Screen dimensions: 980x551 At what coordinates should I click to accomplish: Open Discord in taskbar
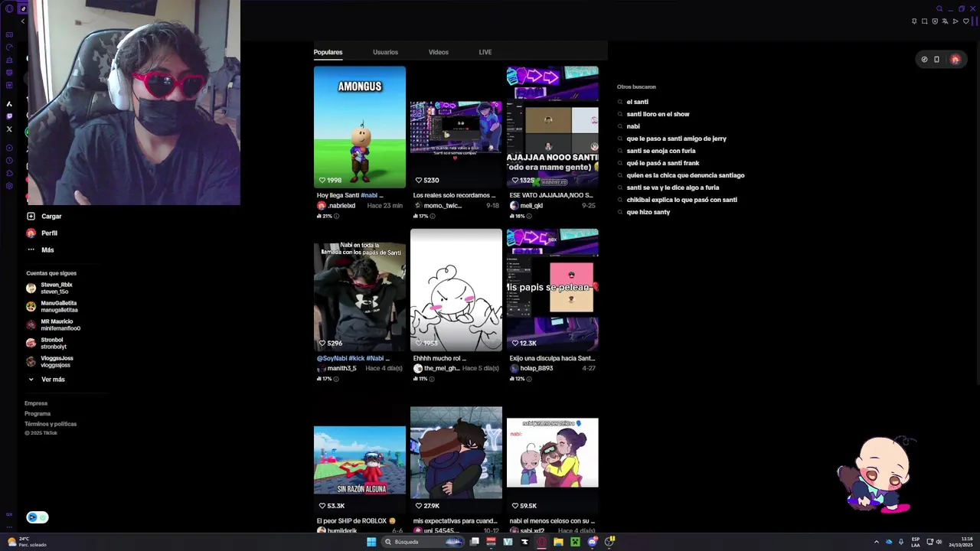[593, 542]
